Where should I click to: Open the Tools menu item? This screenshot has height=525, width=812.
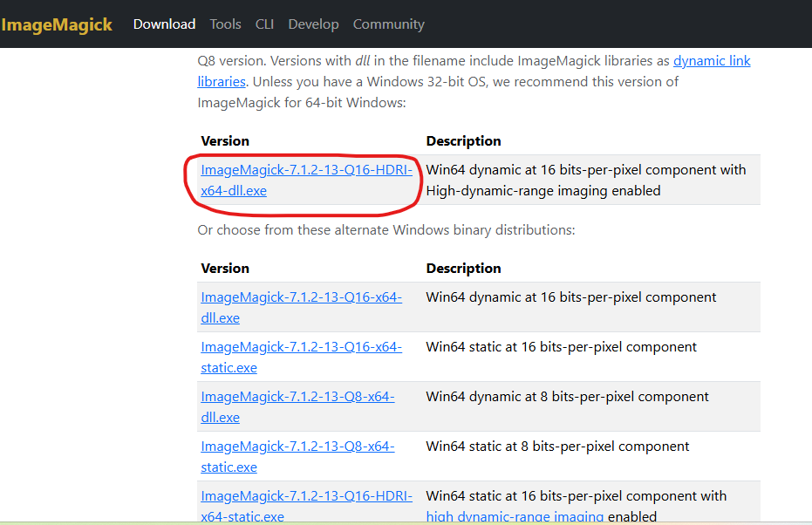(x=225, y=24)
